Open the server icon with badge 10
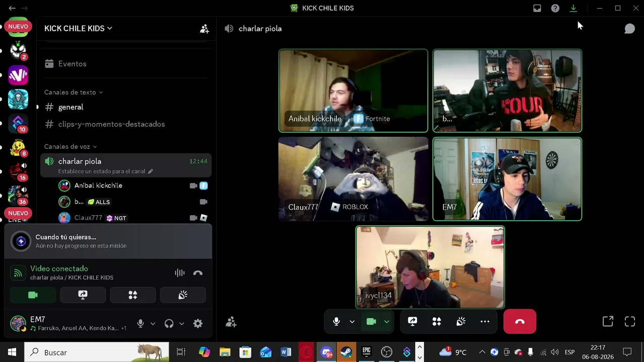This screenshot has width=644, height=362. pos(18,123)
